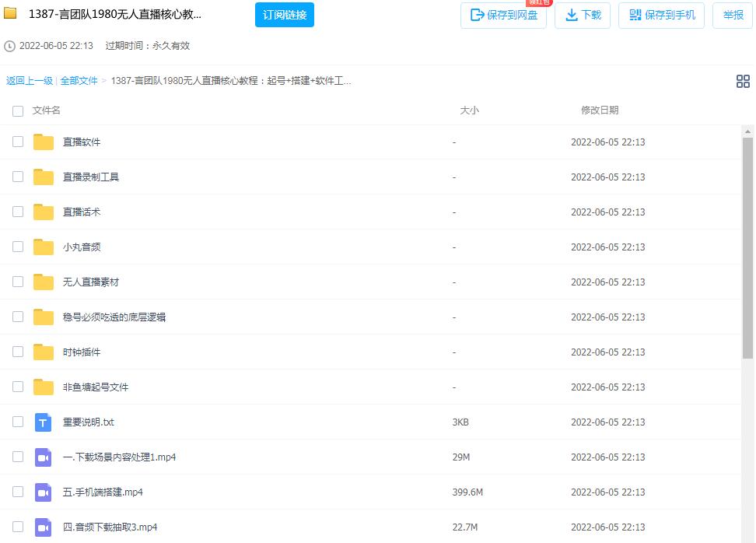Screen dimensions: 756x543
Task: Open the file name 五.手机端搭建.mp4
Action: coord(103,492)
